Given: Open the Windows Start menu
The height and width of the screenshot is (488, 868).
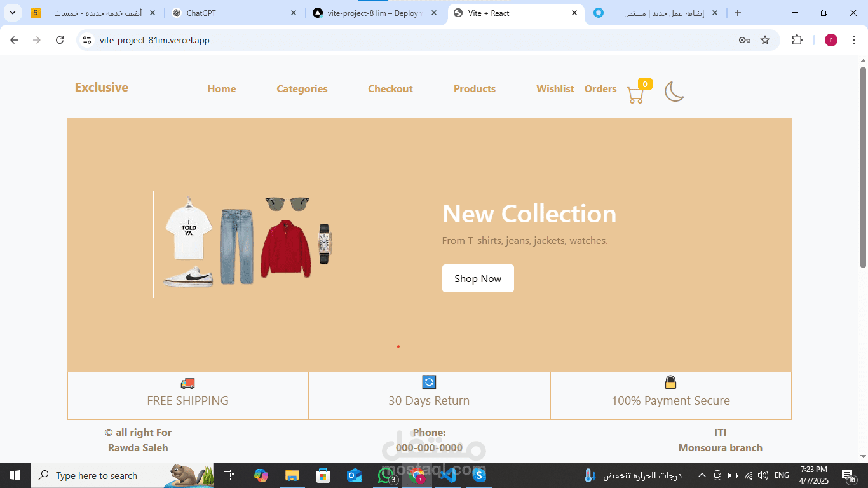Looking at the screenshot, I should pos(15,475).
